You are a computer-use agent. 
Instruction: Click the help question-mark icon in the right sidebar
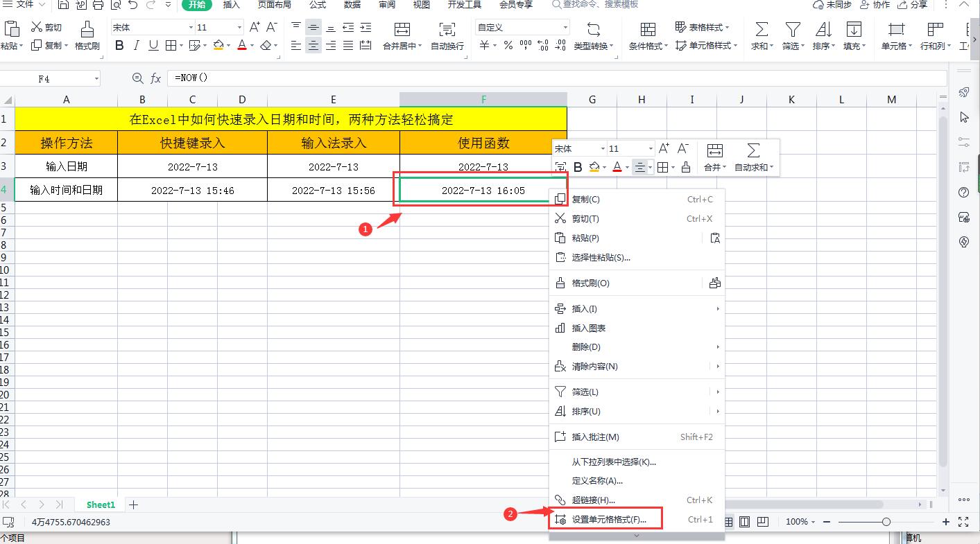click(963, 192)
